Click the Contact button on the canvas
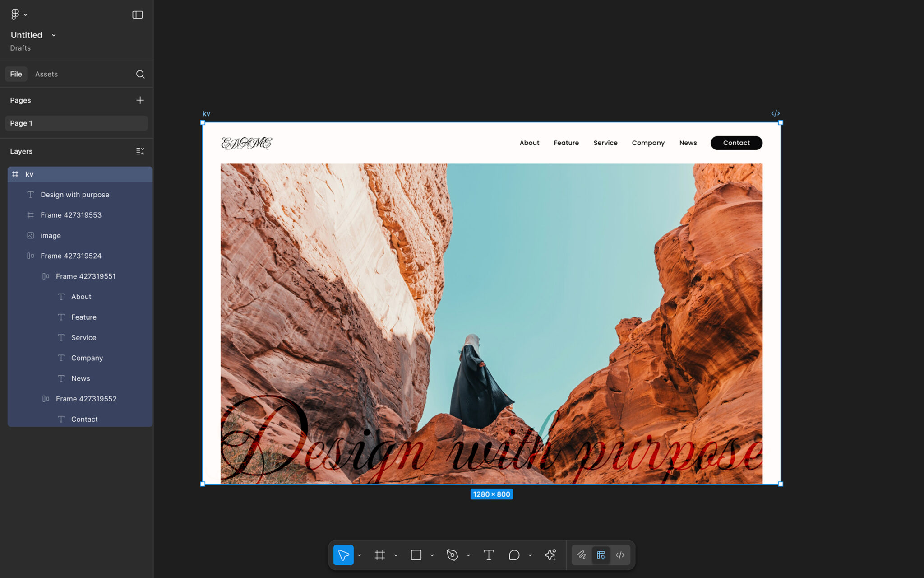The width and height of the screenshot is (924, 578). click(736, 143)
